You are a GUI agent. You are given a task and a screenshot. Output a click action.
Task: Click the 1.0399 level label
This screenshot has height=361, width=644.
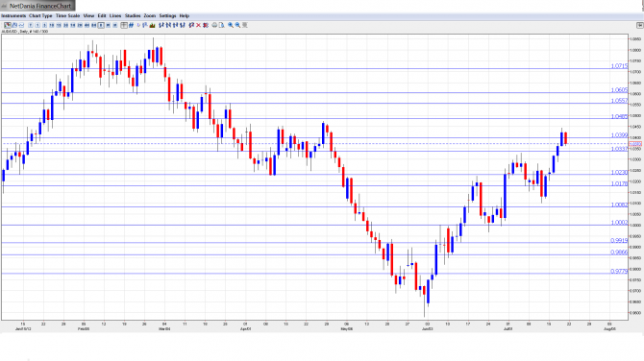point(619,135)
